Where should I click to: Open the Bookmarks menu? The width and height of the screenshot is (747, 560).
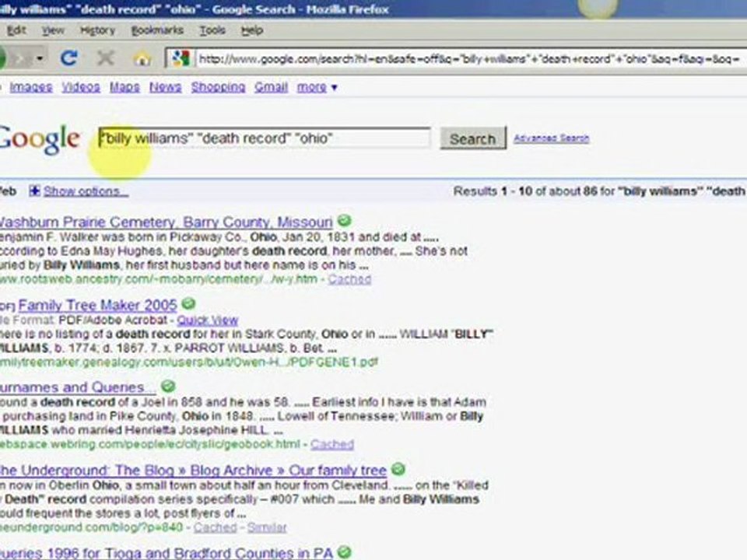pyautogui.click(x=157, y=30)
